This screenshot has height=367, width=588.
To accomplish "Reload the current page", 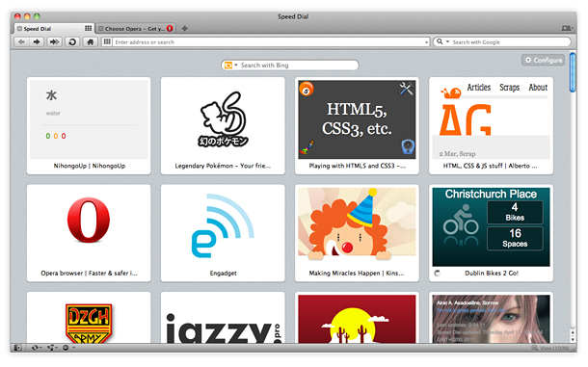I will [x=72, y=42].
